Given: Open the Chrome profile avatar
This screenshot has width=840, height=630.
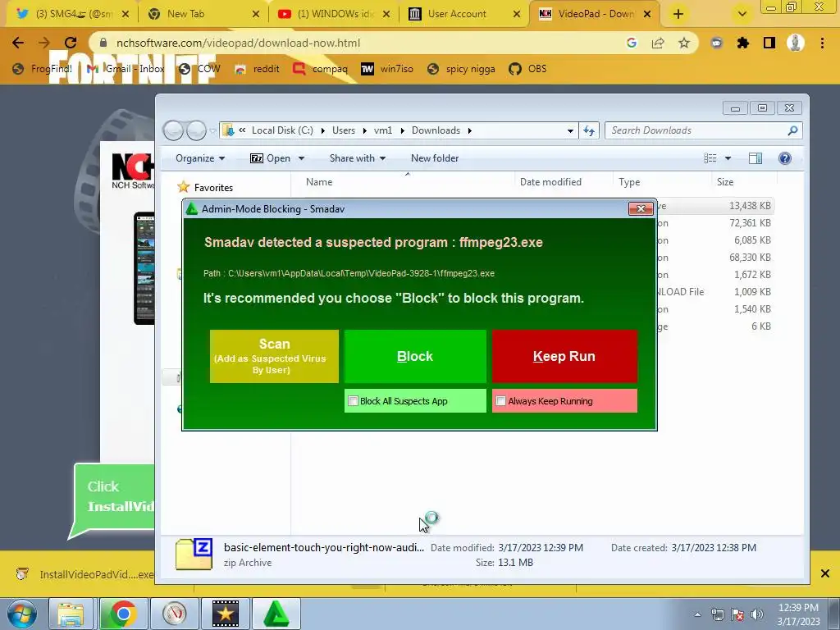Looking at the screenshot, I should 796,43.
